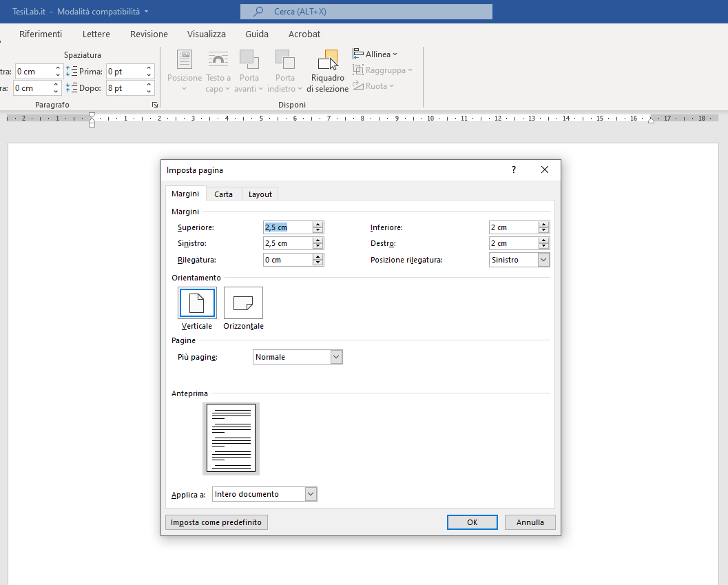This screenshot has width=728, height=585.
Task: Increase the Rilegatura value
Action: 318,257
